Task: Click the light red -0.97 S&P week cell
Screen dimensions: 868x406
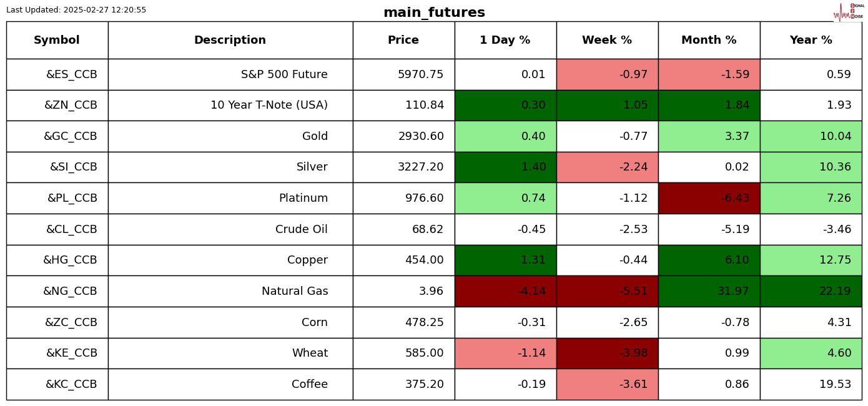Action: tap(607, 74)
